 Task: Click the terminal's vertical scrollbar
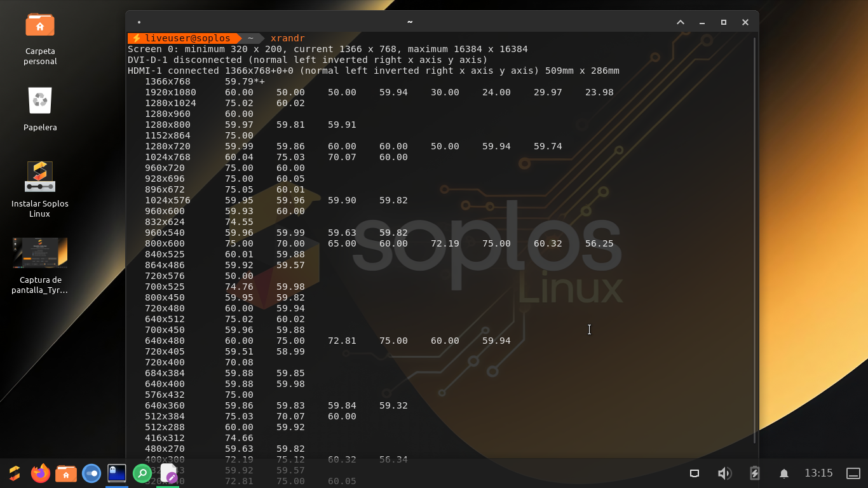pyautogui.click(x=754, y=240)
